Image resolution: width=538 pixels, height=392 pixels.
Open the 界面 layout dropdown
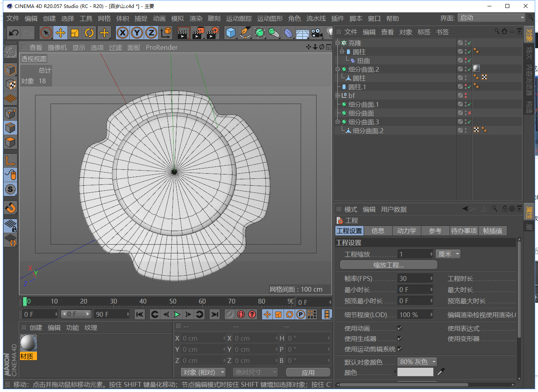click(491, 18)
